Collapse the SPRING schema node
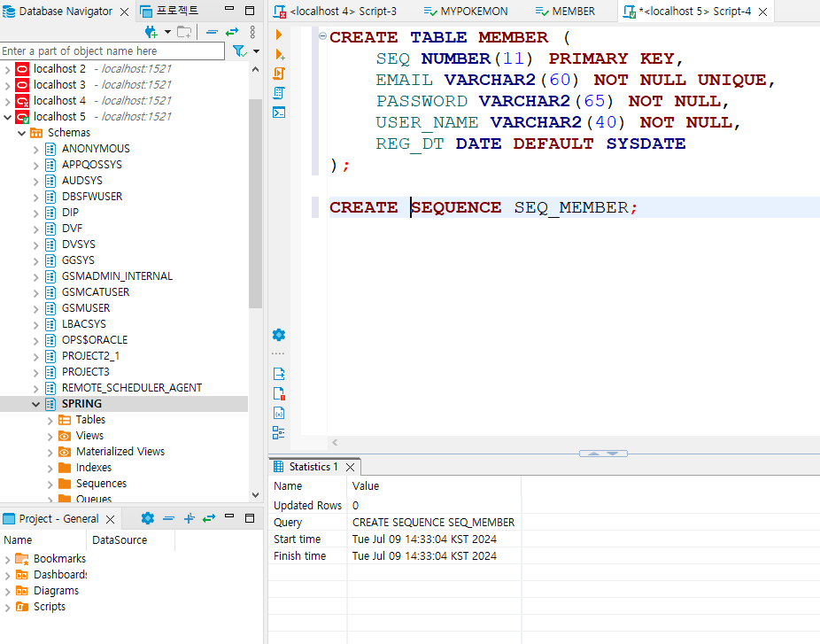The height and width of the screenshot is (644, 820). click(36, 404)
